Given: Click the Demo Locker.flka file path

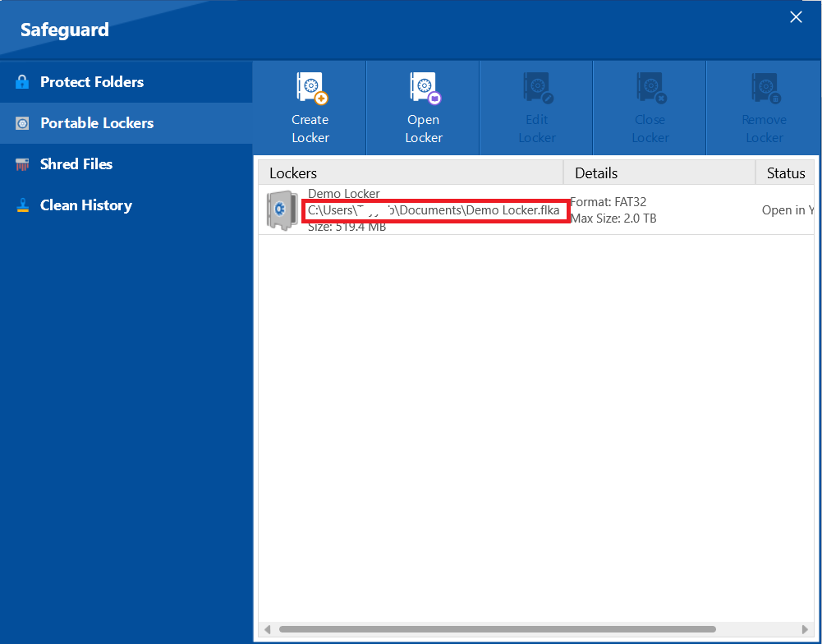Looking at the screenshot, I should [434, 211].
